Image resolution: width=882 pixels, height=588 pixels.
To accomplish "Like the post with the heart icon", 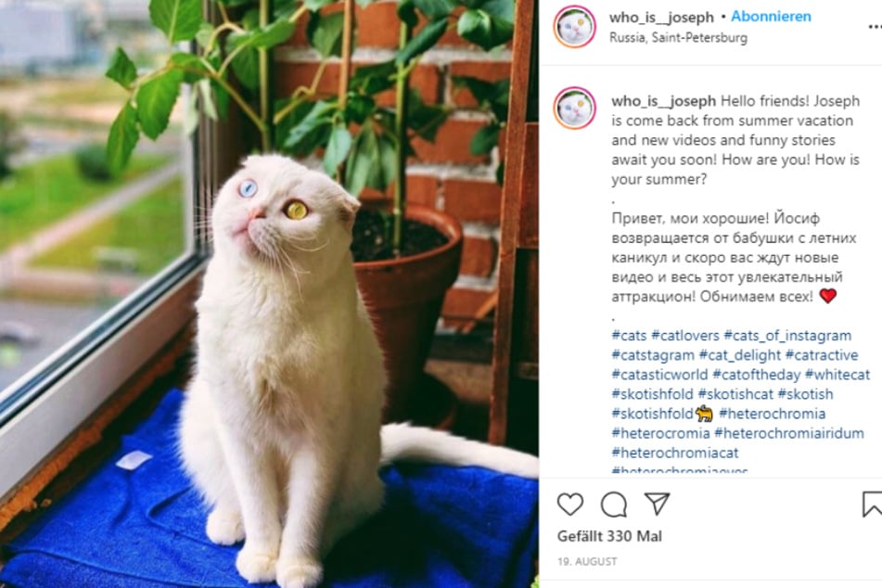I will 569,505.
